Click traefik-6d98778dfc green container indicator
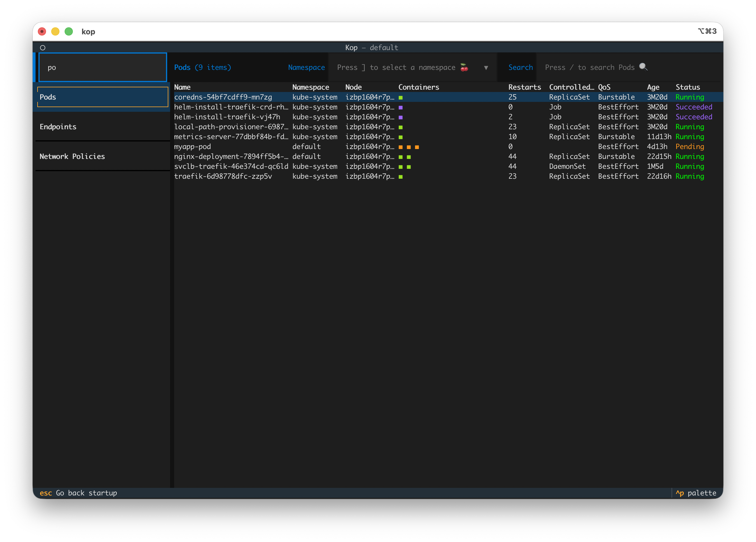Image resolution: width=756 pixels, height=542 pixels. [401, 177]
